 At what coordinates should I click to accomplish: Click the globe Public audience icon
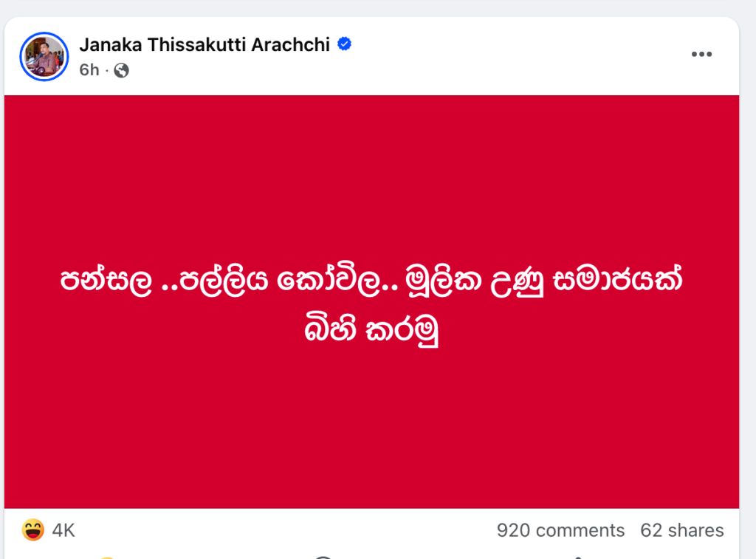(x=121, y=70)
